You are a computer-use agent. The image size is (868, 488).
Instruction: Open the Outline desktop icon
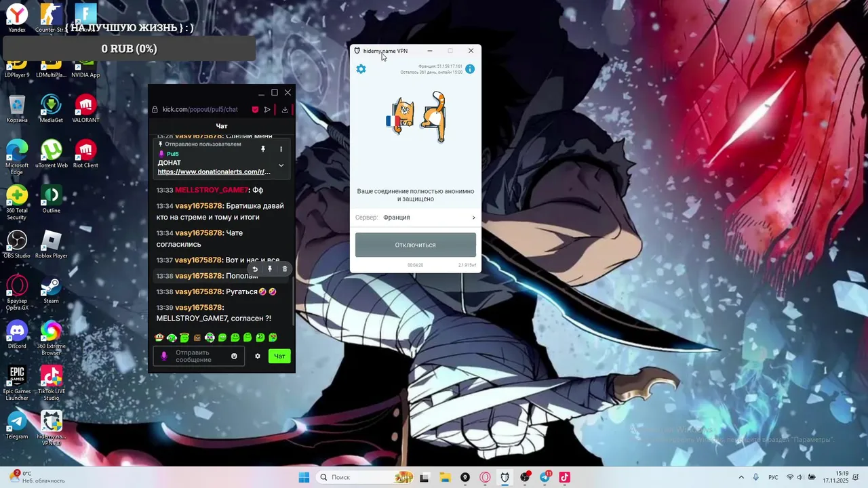click(52, 199)
